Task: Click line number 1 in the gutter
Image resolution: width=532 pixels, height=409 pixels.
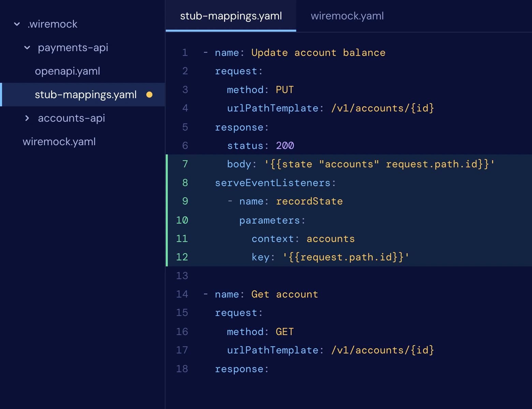Action: 185,52
